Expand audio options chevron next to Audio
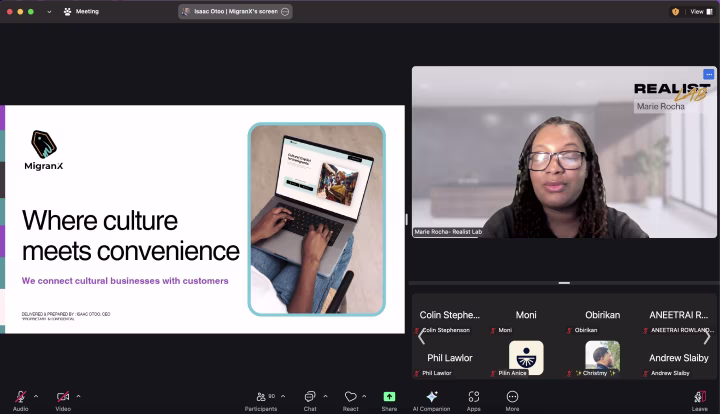The image size is (720, 414). click(36, 396)
